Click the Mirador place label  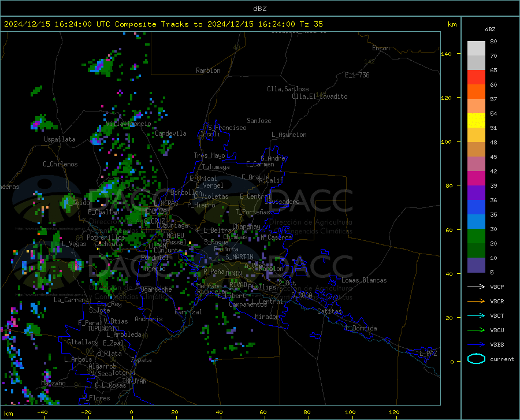(x=267, y=317)
